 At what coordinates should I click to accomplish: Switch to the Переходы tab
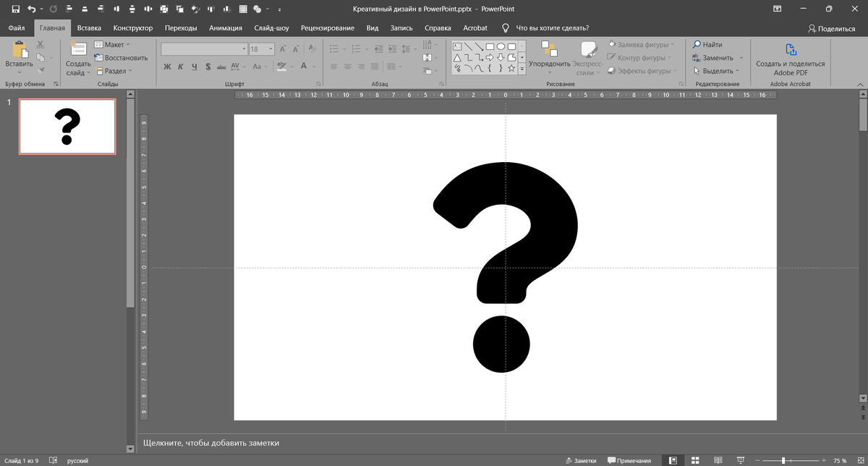pyautogui.click(x=181, y=27)
